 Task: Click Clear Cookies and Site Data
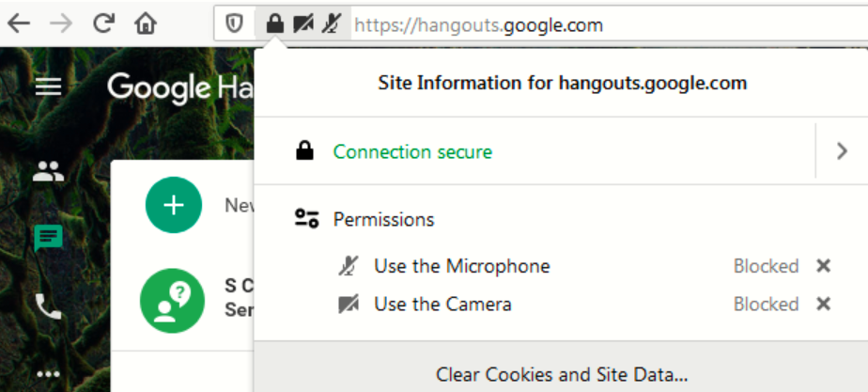561,374
